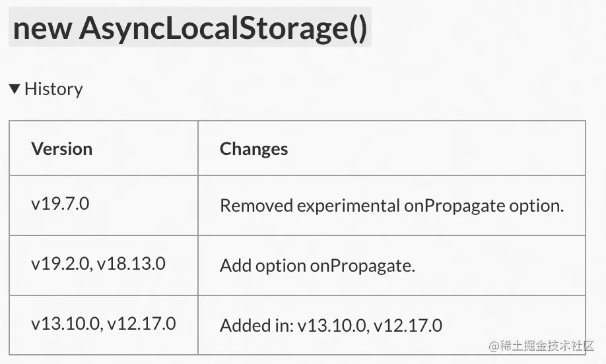Click the word 'onPropagate' in v19.7.0 row
The height and width of the screenshot is (364, 606).
coord(454,205)
